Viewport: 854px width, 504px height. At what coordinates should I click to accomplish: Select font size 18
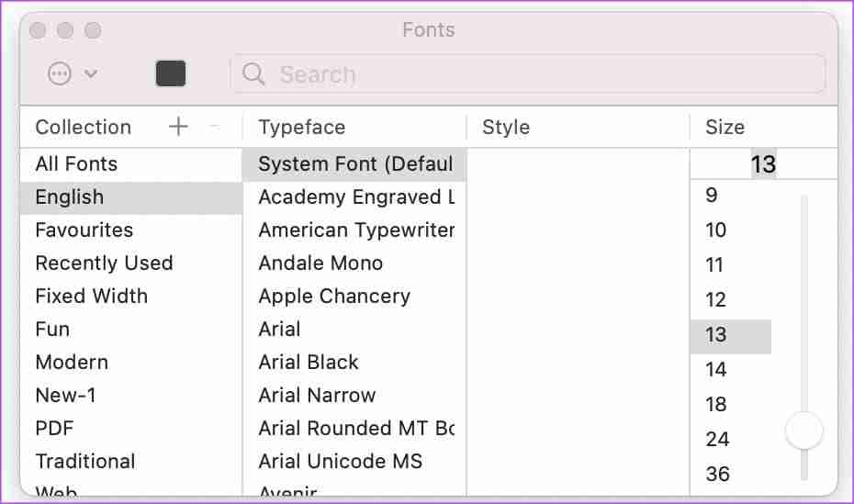click(731, 405)
